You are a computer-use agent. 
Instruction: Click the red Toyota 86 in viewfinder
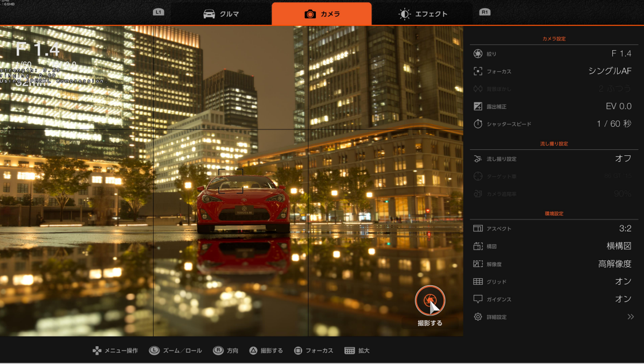click(x=243, y=204)
